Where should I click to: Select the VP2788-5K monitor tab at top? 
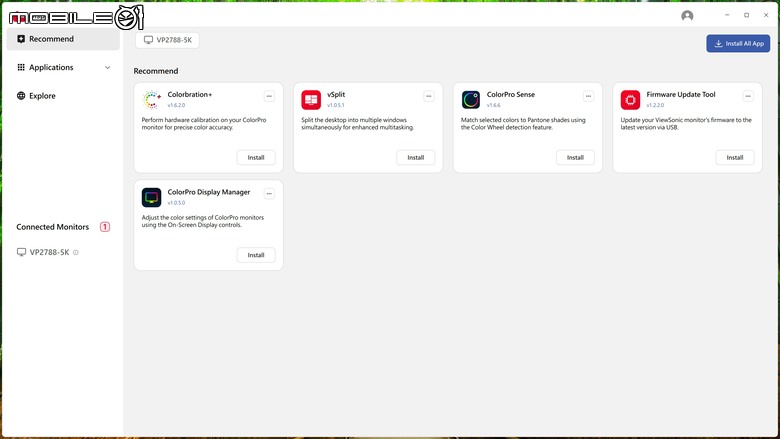point(167,40)
